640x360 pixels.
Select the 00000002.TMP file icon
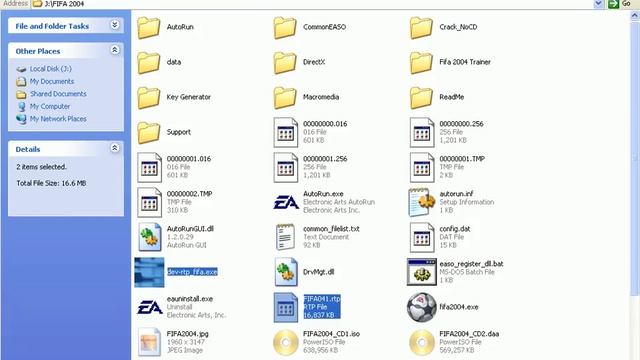(149, 202)
